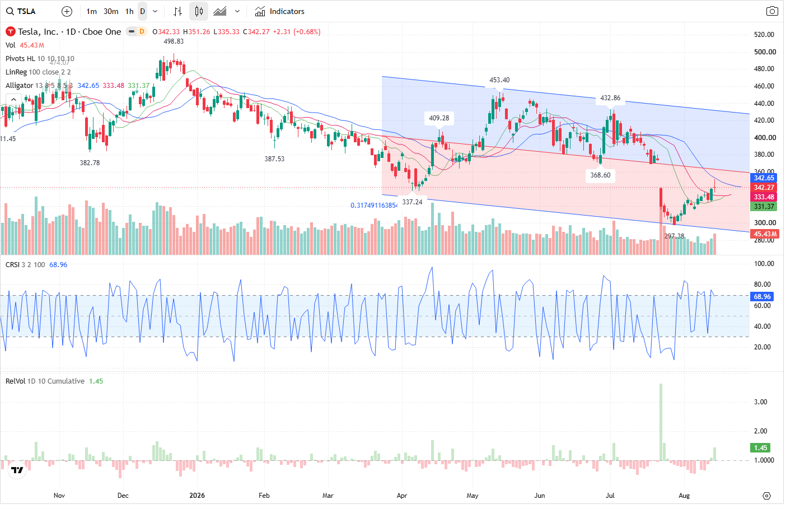Click the Aug label on time axis
Viewport: 795px width, 532px height.
[684, 496]
